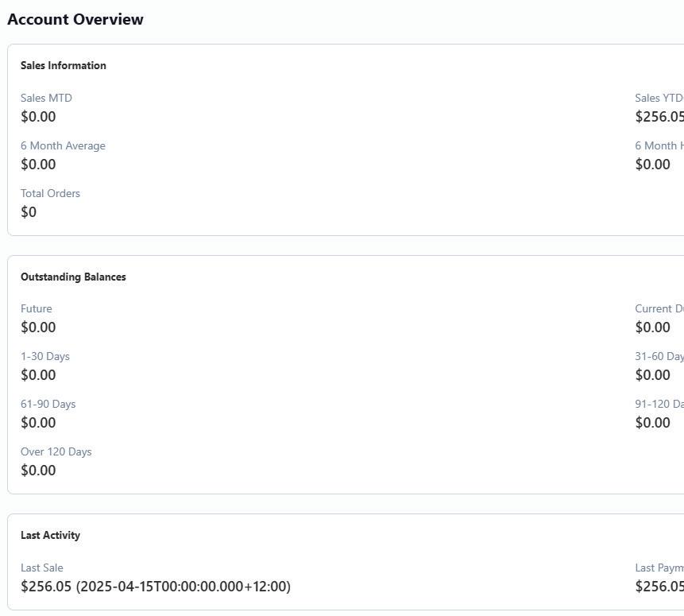Click the Last Activity section title
The width and height of the screenshot is (684, 616).
tap(50, 535)
